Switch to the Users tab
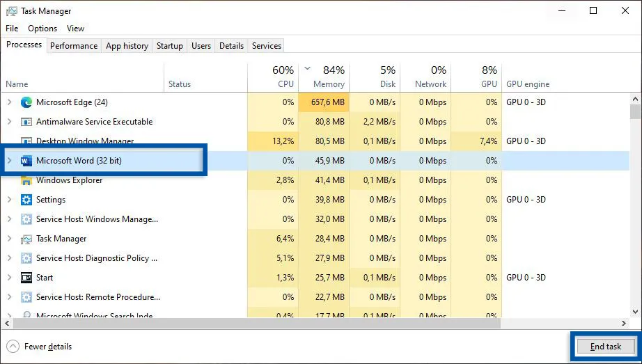642x364 pixels. point(201,46)
